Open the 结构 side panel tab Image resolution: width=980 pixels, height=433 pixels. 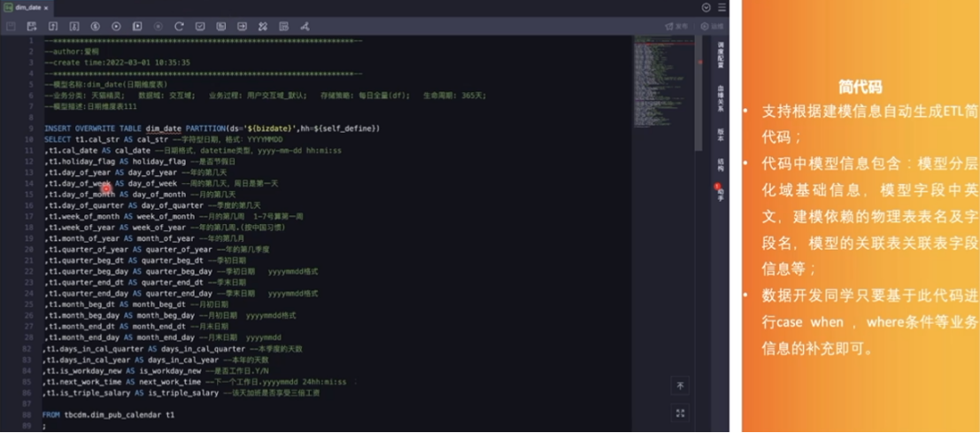pyautogui.click(x=720, y=165)
